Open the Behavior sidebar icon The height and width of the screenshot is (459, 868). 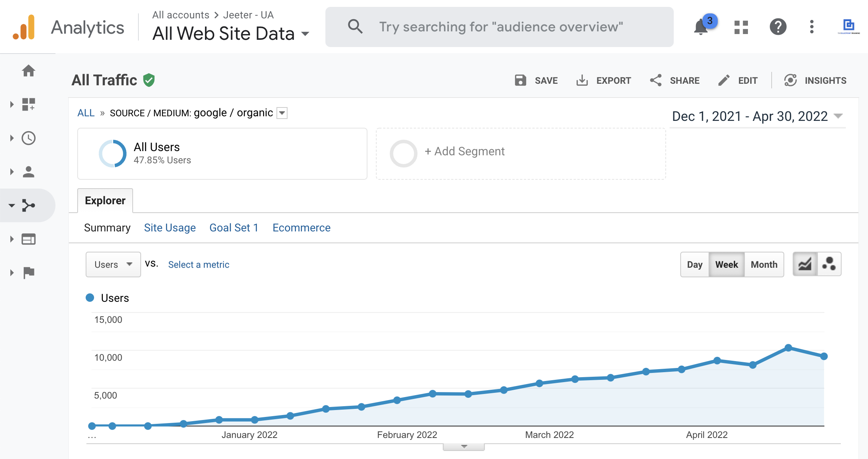pyautogui.click(x=29, y=239)
